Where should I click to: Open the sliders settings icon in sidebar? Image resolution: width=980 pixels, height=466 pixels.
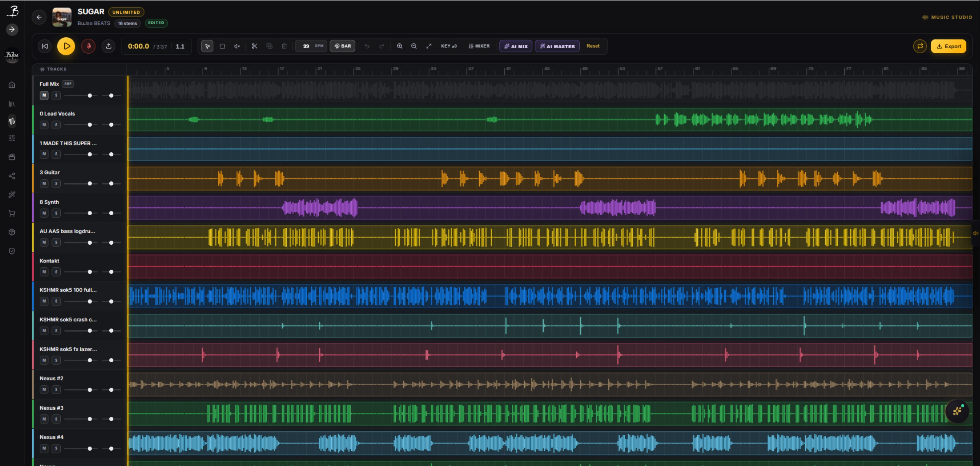[12, 138]
